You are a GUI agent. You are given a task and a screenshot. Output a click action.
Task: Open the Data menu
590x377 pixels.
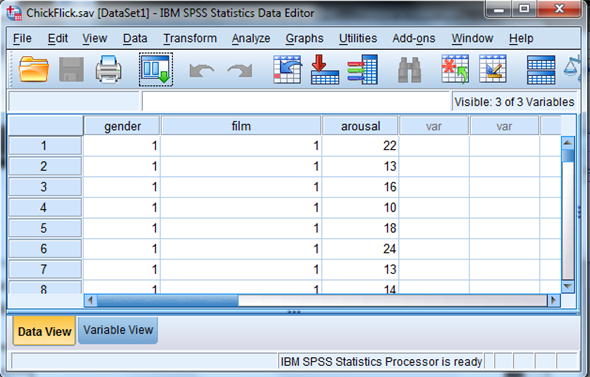point(135,38)
